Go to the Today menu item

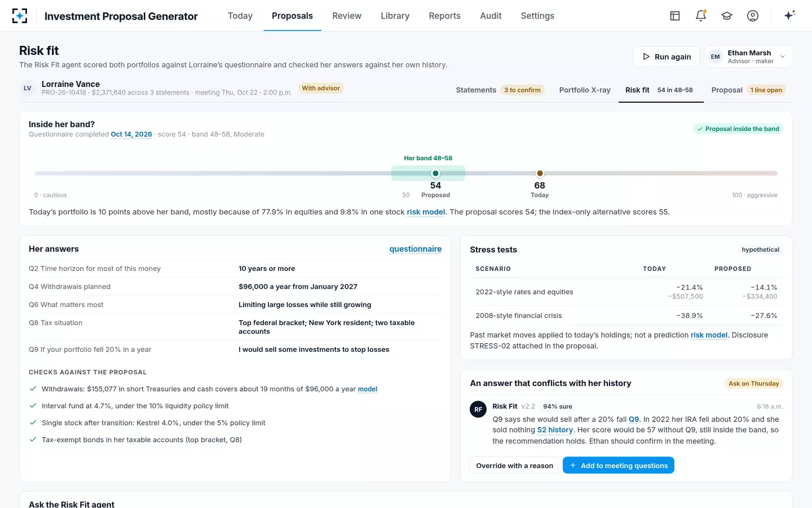(240, 16)
